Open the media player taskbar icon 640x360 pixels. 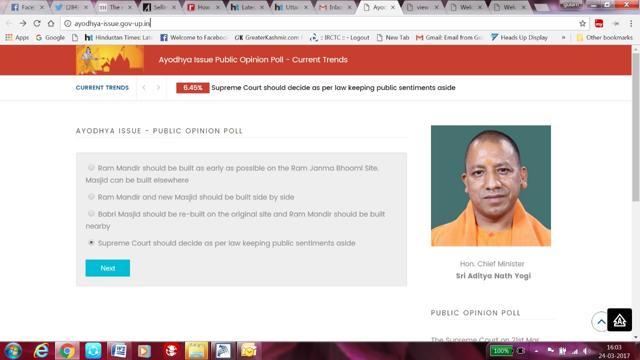144,351
